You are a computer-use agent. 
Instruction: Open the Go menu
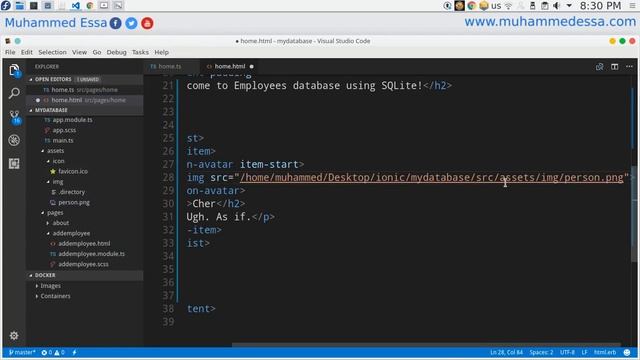click(97, 52)
